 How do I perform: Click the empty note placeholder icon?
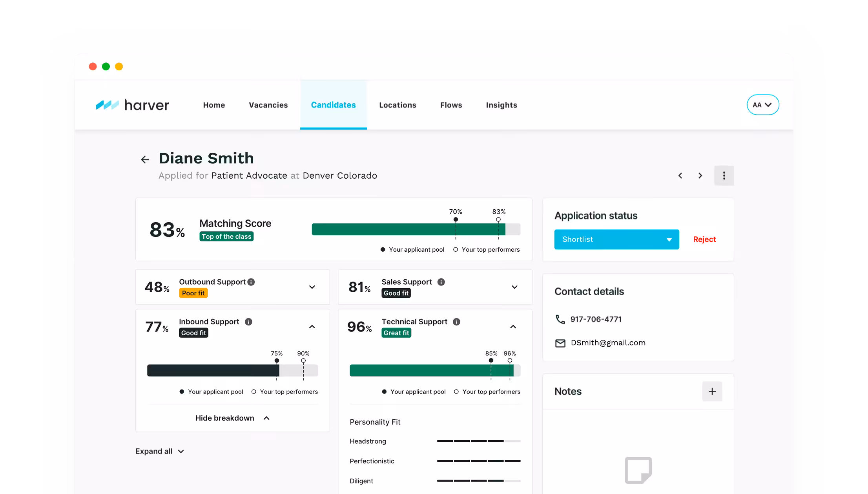click(638, 470)
